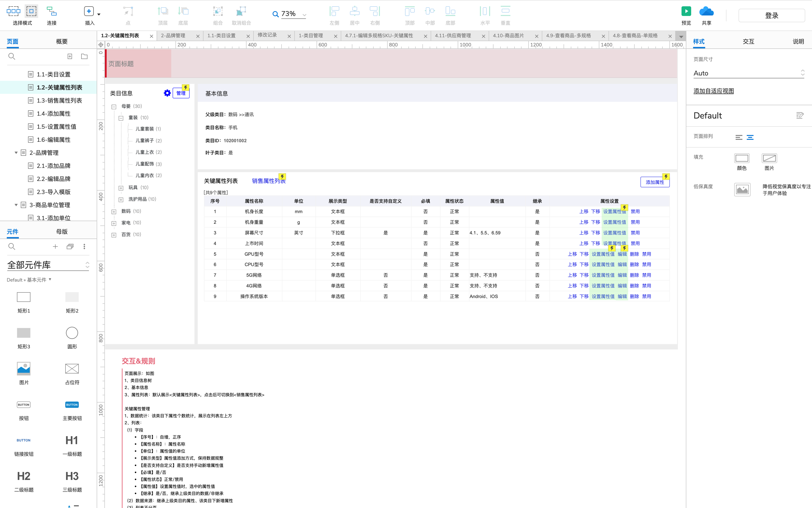This screenshot has height=508, width=812.
Task: Click the 居中 align center icon
Action: pos(355,11)
